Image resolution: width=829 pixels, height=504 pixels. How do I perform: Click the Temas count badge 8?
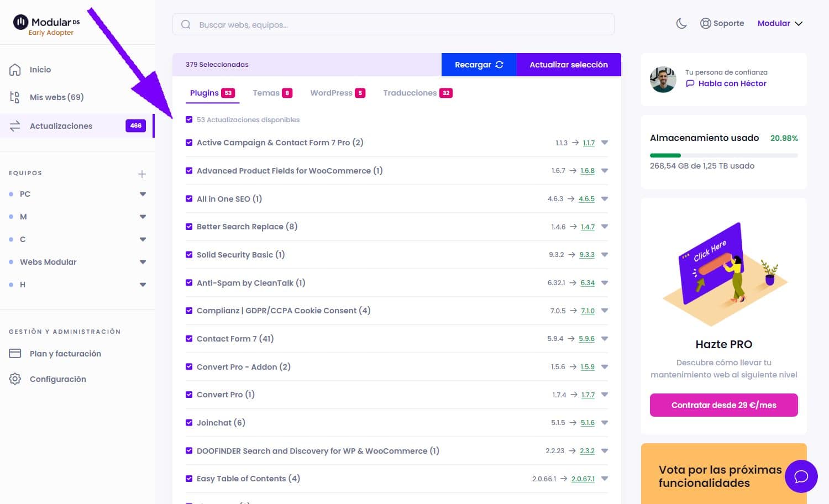click(x=287, y=93)
